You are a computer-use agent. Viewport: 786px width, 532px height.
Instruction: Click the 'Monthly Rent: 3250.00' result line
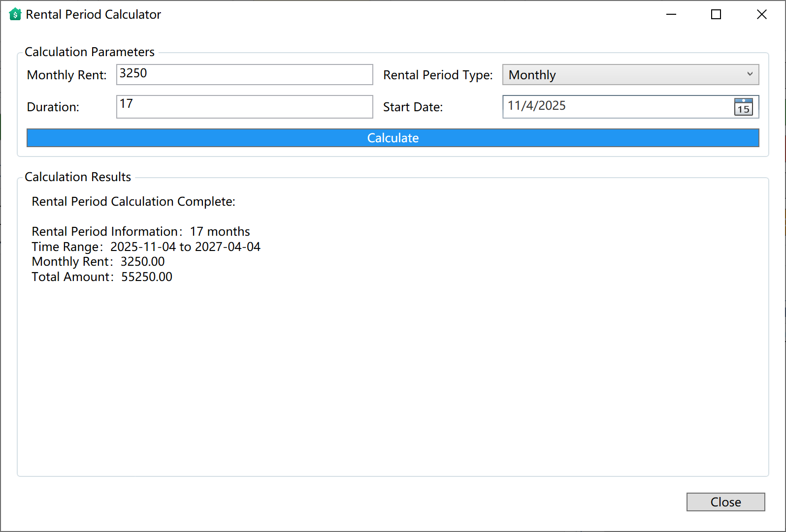point(98,261)
